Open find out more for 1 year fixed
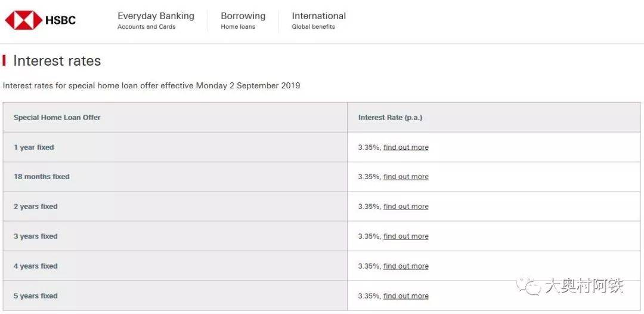The image size is (644, 314). (x=406, y=147)
